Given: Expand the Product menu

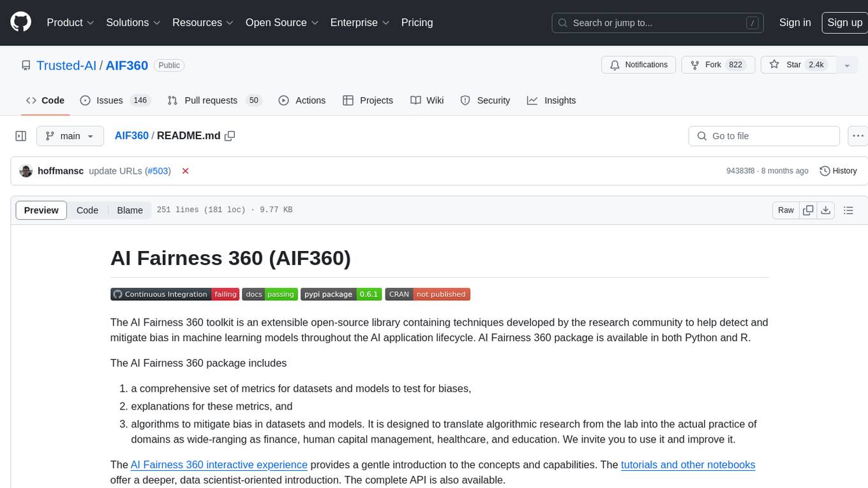Looking at the screenshot, I should 70,22.
